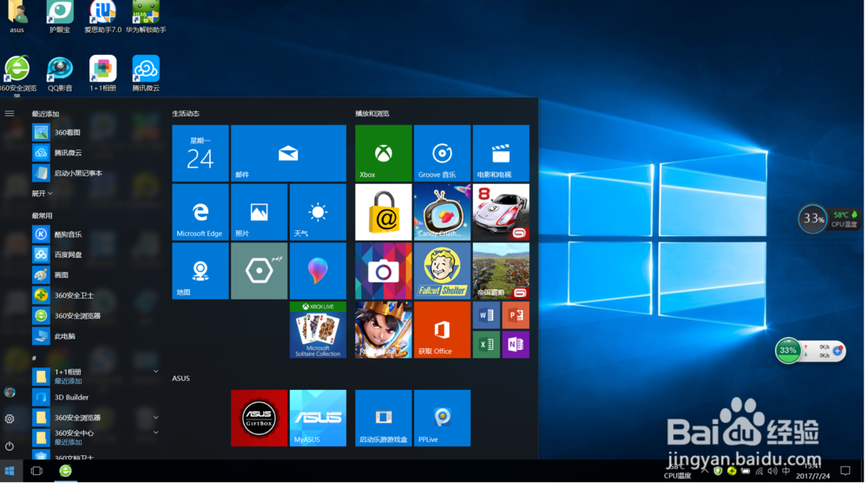
Task: Open the Photos (照片) tile
Action: (x=260, y=213)
